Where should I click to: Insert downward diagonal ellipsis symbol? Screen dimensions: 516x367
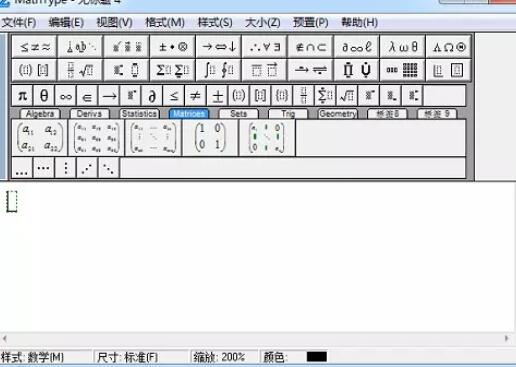click(109, 168)
